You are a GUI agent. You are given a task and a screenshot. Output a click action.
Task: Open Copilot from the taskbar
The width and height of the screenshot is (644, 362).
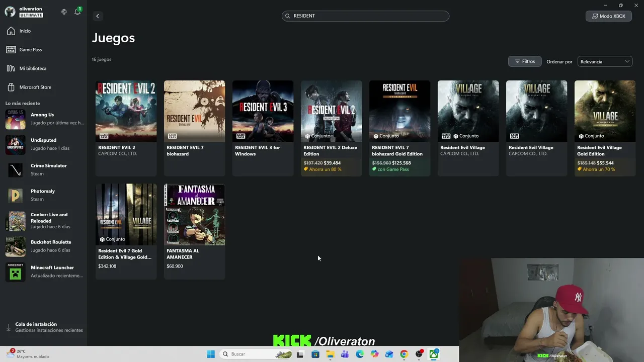tap(374, 354)
